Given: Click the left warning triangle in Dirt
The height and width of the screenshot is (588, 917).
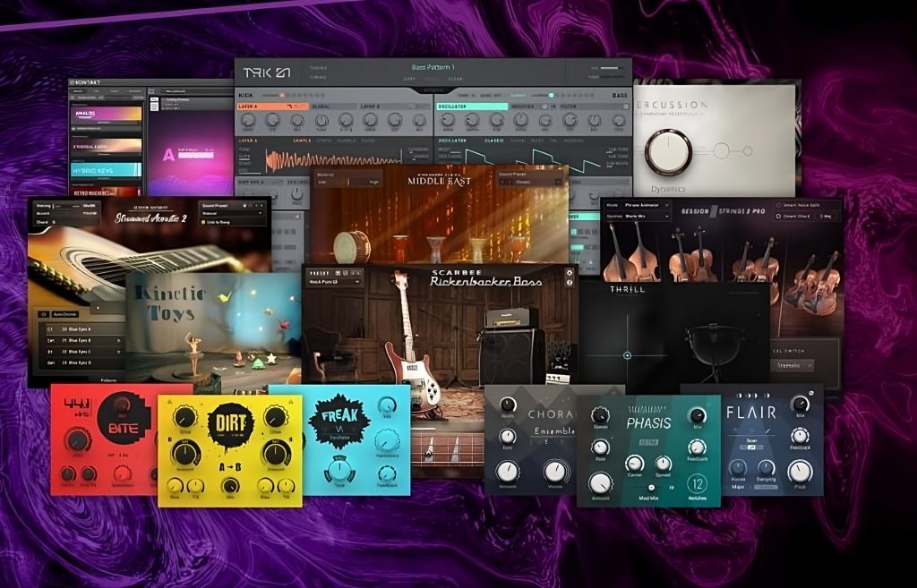Looking at the screenshot, I should tap(170, 401).
